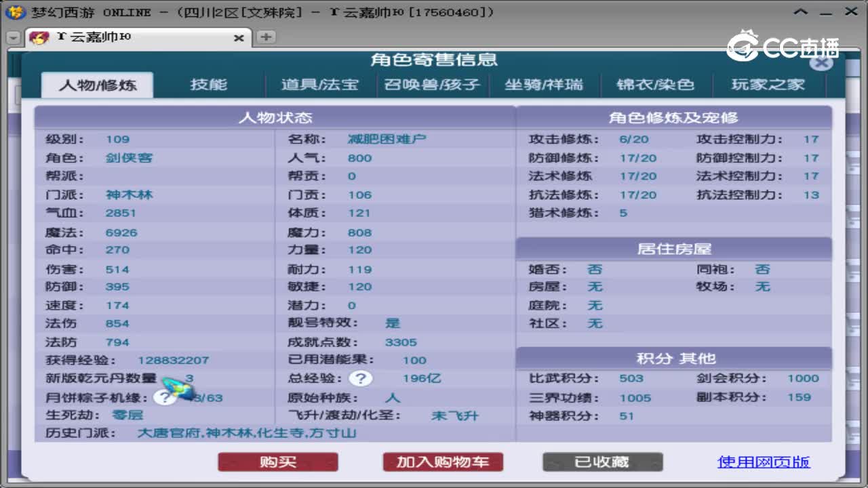Click the 法伤 value 854
868x488 pixels.
[x=117, y=323]
